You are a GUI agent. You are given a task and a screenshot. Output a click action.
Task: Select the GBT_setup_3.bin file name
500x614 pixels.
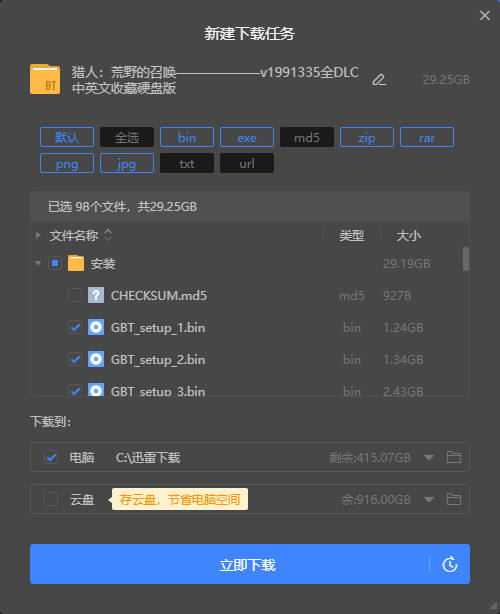click(x=158, y=391)
